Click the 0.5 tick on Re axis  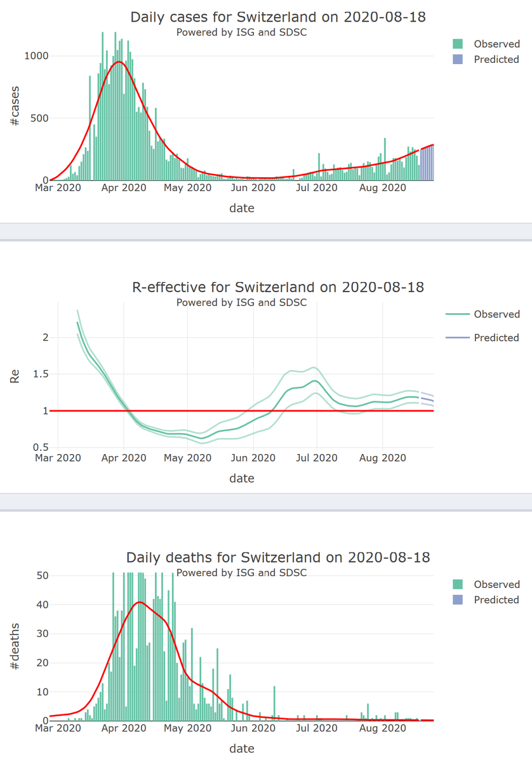pyautogui.click(x=41, y=448)
